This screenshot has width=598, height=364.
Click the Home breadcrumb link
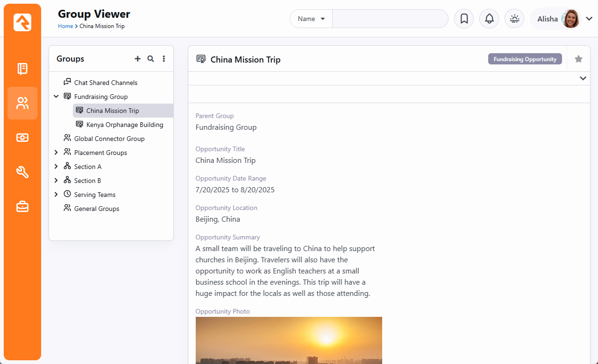(65, 26)
